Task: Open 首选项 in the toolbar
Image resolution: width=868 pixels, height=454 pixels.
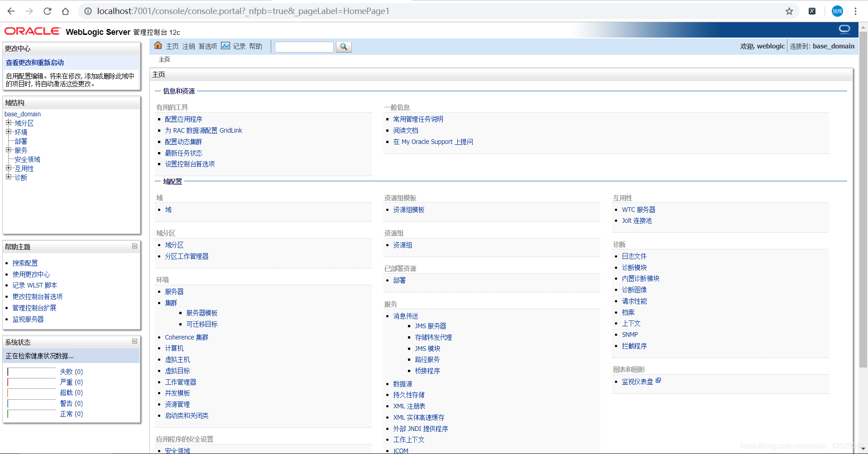Action: [x=208, y=46]
